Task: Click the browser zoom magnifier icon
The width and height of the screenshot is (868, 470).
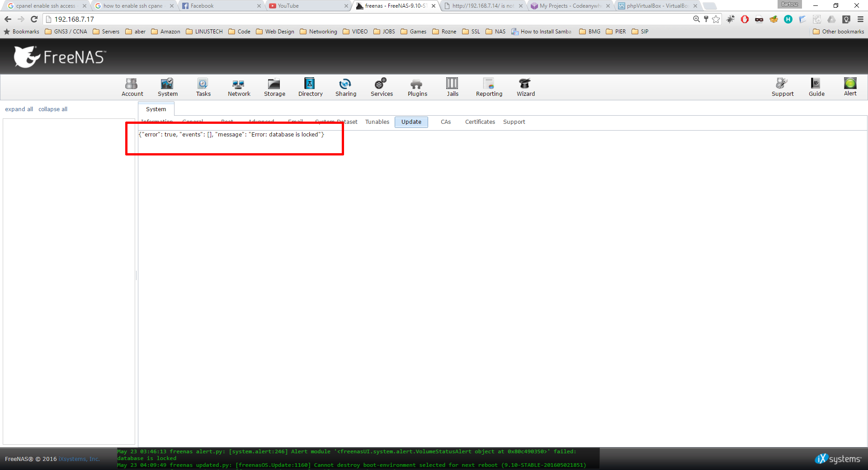Action: pyautogui.click(x=696, y=19)
